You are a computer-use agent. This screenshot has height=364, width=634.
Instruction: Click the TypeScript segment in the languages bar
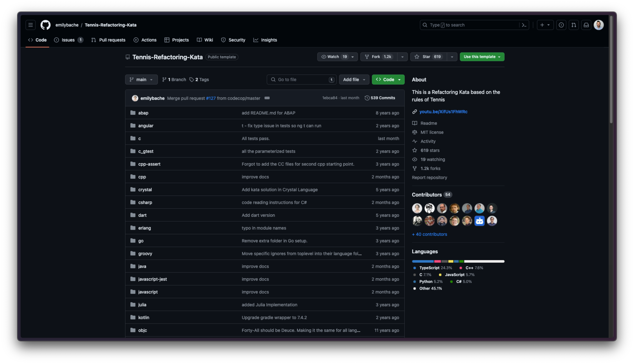pos(422,261)
